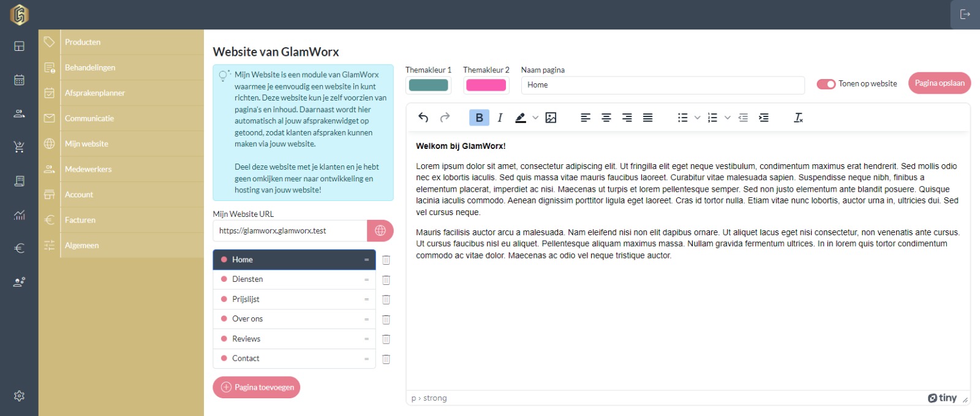Expand numbered list style dropdown
Screen dimensions: 980x416
[x=727, y=118]
